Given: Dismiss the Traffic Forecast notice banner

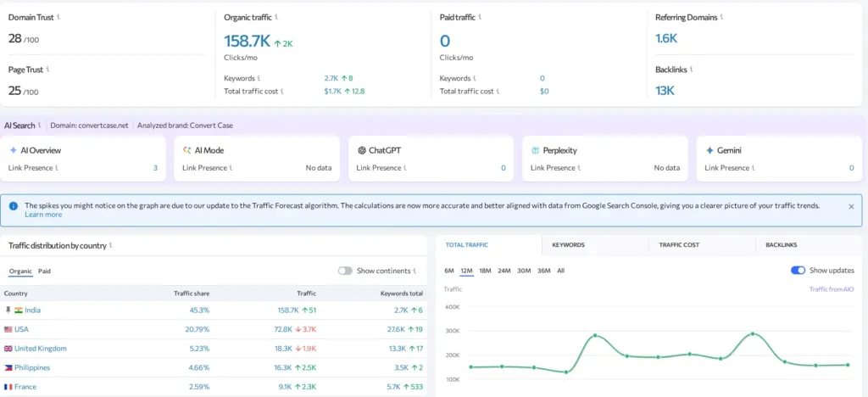Looking at the screenshot, I should [x=851, y=206].
